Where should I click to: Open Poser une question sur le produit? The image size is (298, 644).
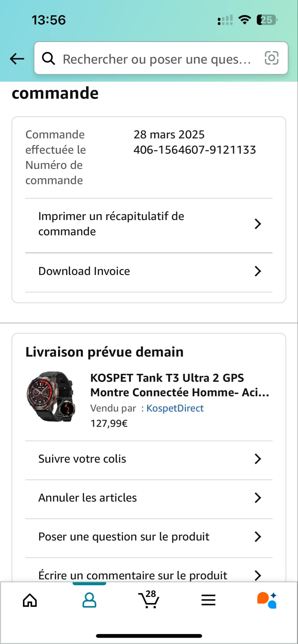124,536
